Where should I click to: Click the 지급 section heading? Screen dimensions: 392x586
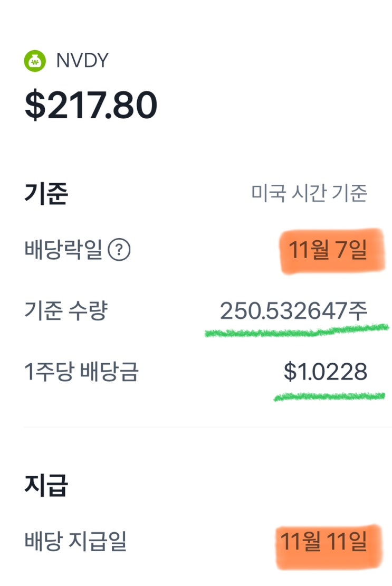click(46, 486)
